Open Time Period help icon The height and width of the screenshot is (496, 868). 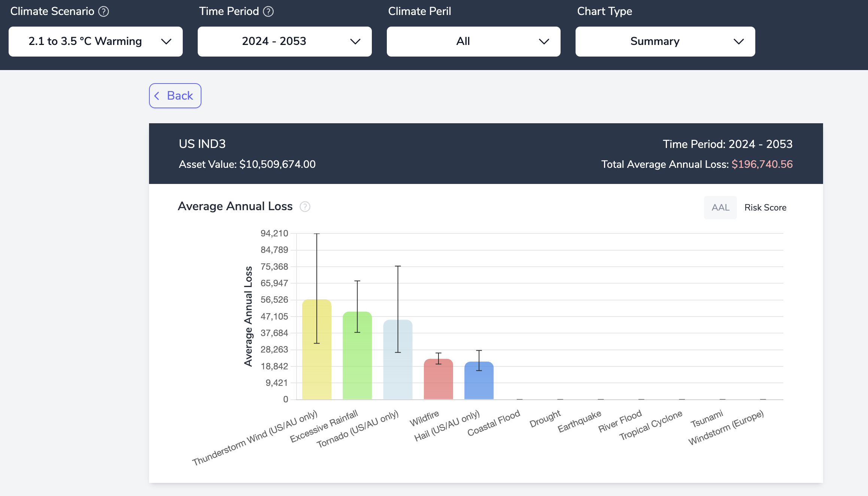click(268, 12)
